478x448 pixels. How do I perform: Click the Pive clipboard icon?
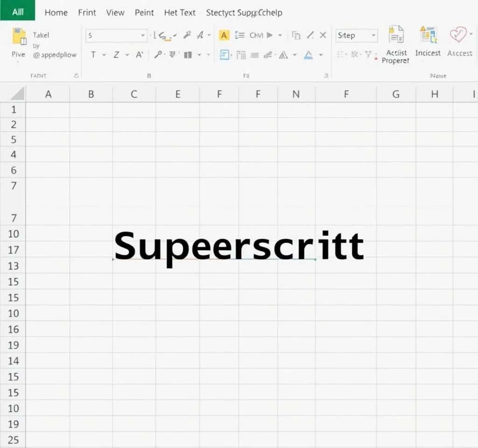[19, 37]
